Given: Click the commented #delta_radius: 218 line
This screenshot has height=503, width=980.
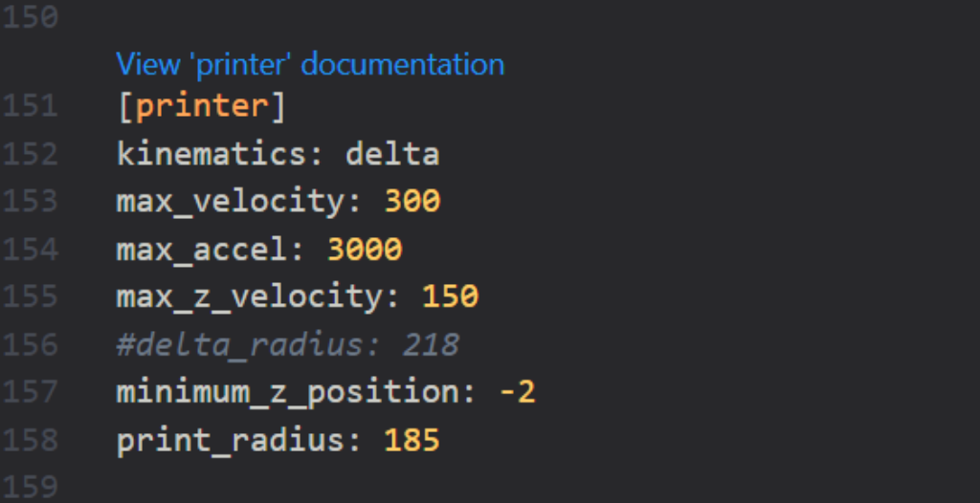Looking at the screenshot, I should click(x=288, y=344).
